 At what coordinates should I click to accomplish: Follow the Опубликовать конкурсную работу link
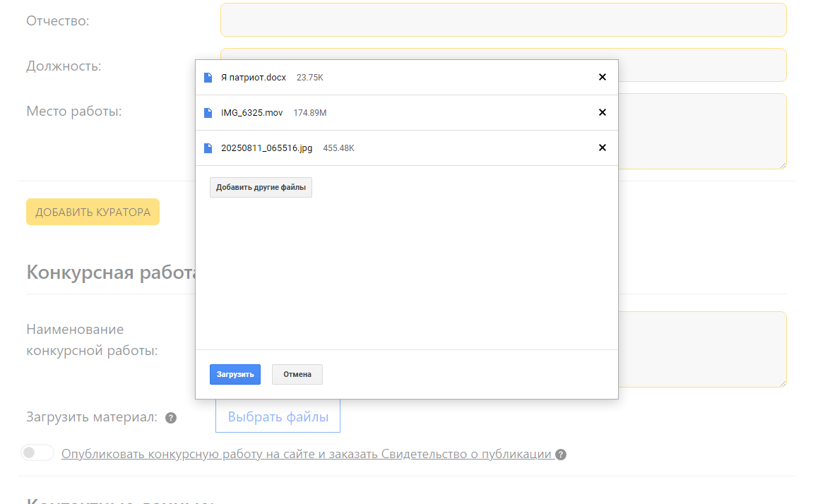[306, 454]
